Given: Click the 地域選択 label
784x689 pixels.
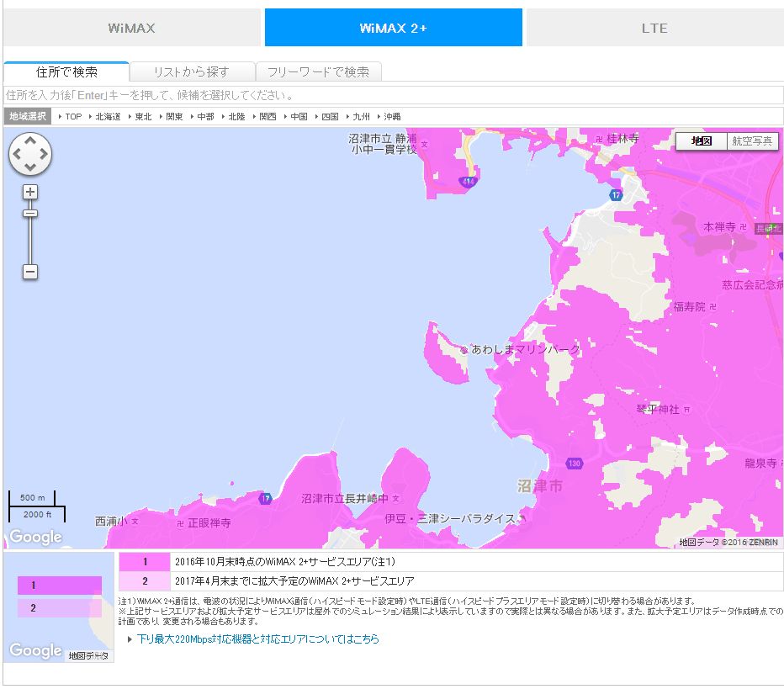Looking at the screenshot, I should [28, 116].
